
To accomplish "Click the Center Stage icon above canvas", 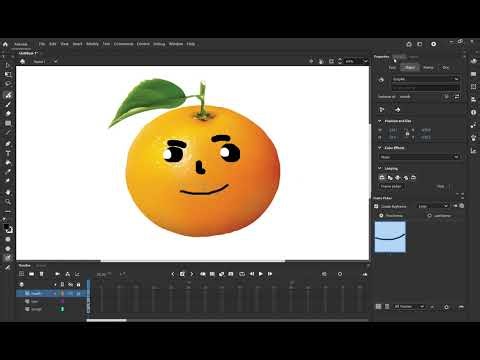I will (x=311, y=61).
